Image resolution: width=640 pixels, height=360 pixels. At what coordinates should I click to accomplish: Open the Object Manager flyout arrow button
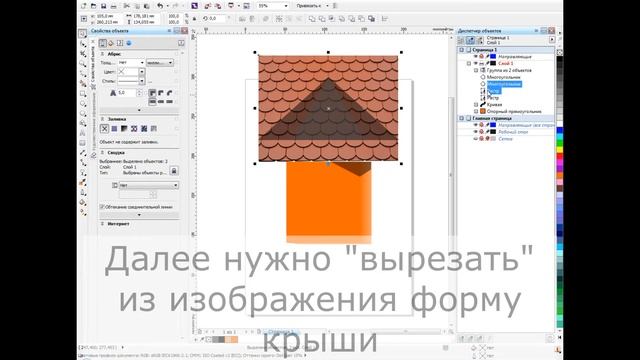(552, 40)
